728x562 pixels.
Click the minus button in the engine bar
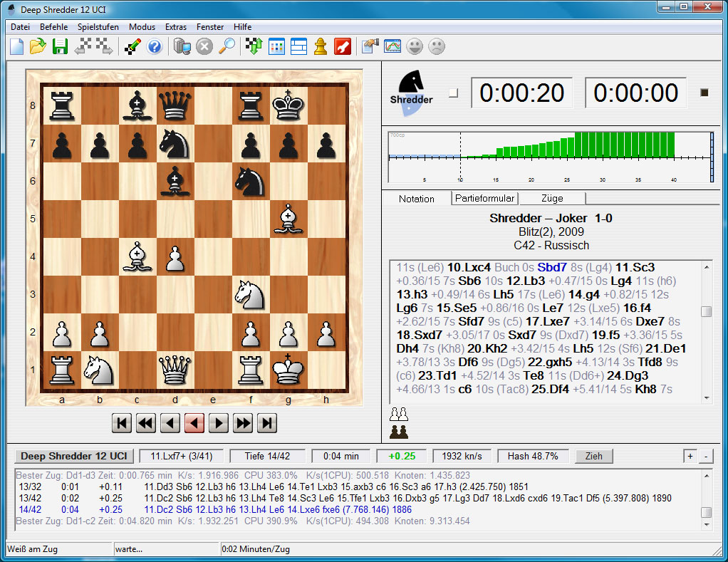(706, 456)
